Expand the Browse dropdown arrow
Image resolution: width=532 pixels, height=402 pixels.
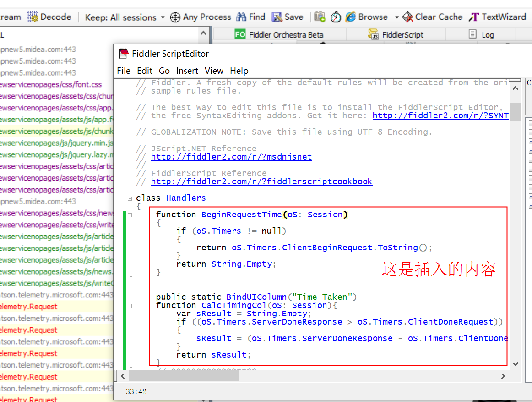pos(396,17)
